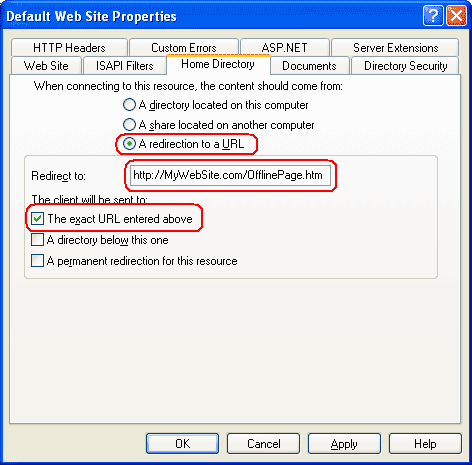The height and width of the screenshot is (465, 472).
Task: Cancel the properties changes
Action: tap(263, 444)
